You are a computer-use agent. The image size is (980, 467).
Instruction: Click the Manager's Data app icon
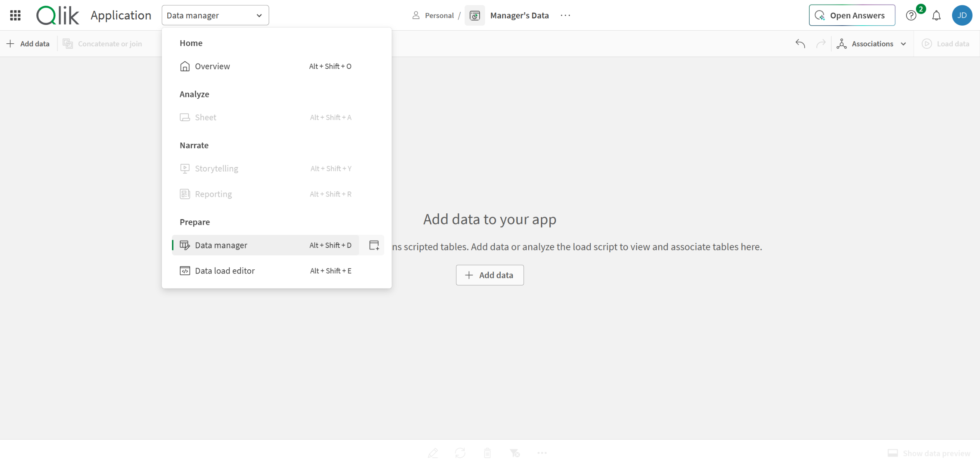pos(475,15)
